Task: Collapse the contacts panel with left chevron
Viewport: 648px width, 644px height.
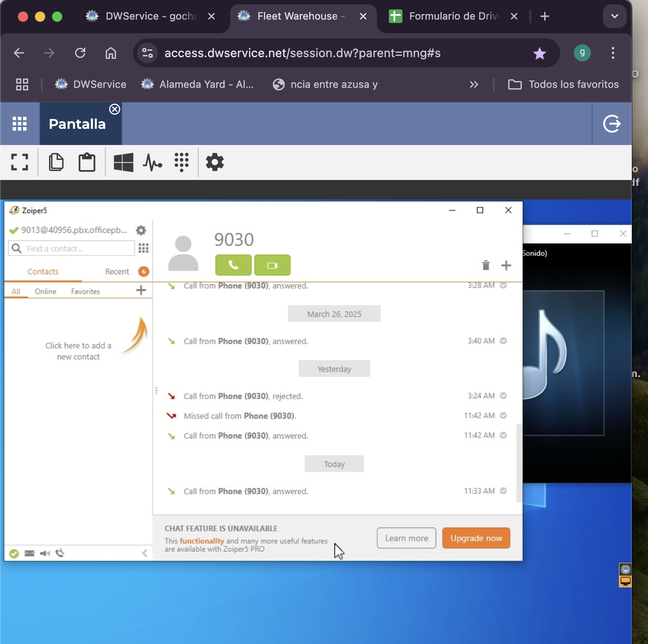Action: [x=145, y=553]
